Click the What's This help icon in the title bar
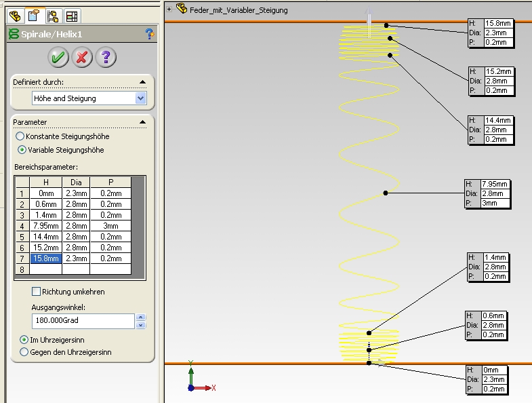This screenshot has height=403, width=532. [150, 34]
